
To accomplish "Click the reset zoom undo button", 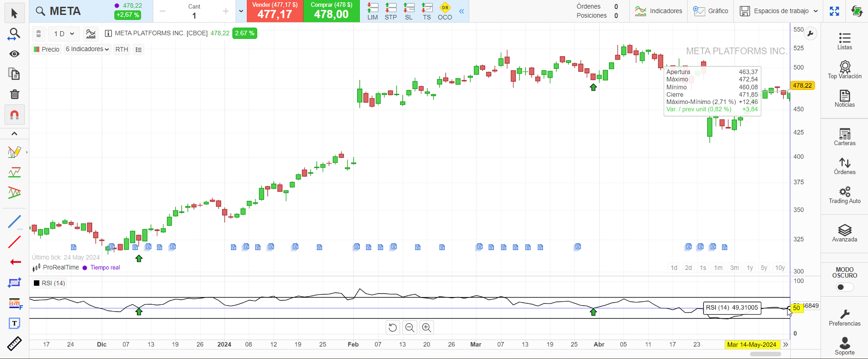I will point(393,327).
